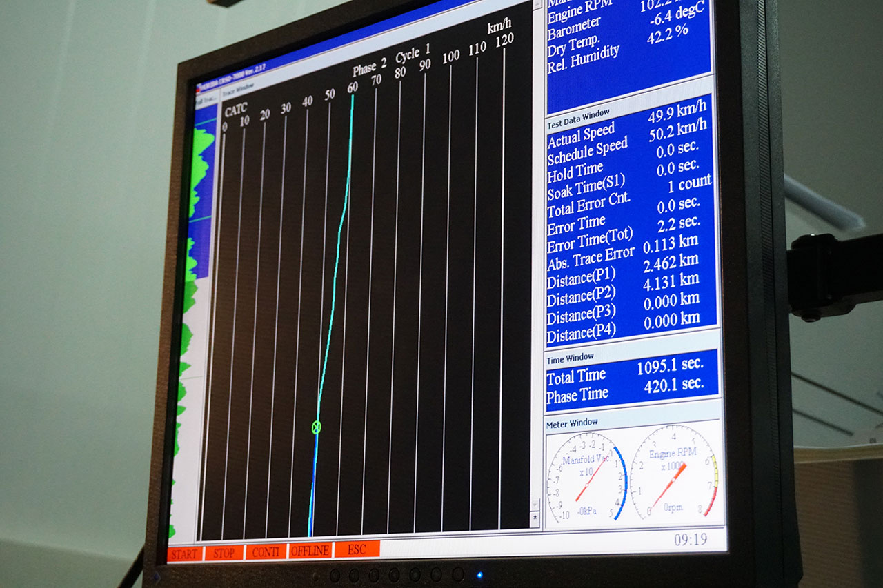
Task: Click the Time Window title
Action: click(x=570, y=359)
